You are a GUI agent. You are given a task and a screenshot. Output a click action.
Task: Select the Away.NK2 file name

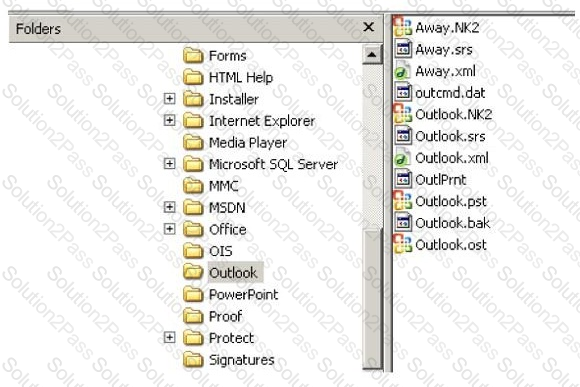coord(447,27)
